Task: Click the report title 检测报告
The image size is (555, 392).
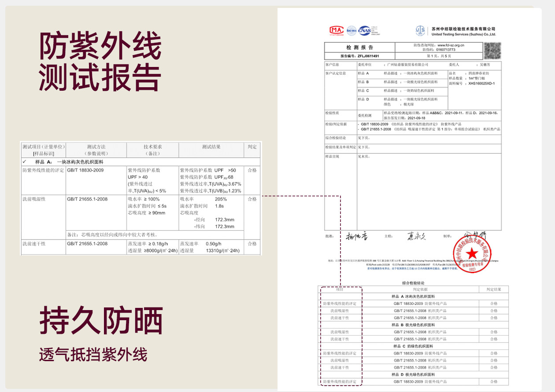Action: click(x=359, y=48)
